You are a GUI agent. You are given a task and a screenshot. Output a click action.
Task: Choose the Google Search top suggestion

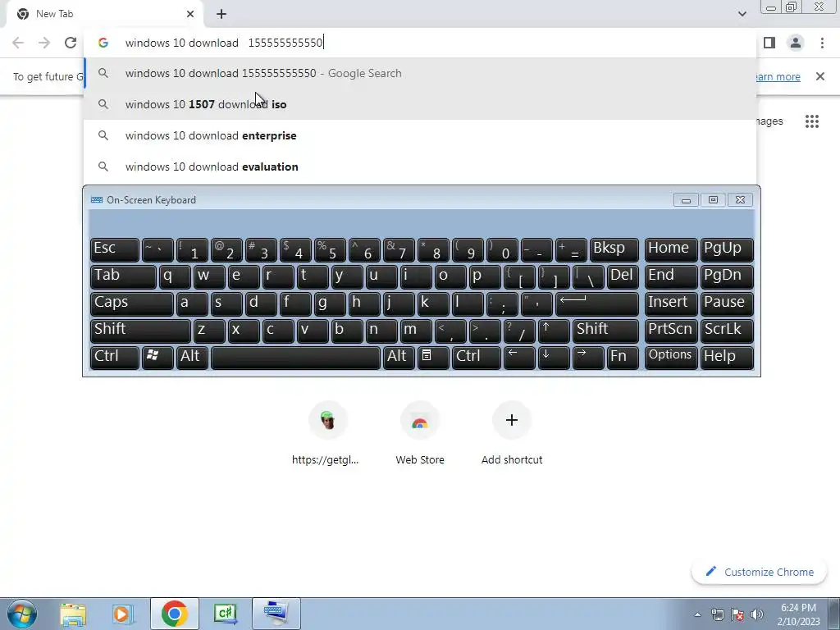tap(420, 73)
